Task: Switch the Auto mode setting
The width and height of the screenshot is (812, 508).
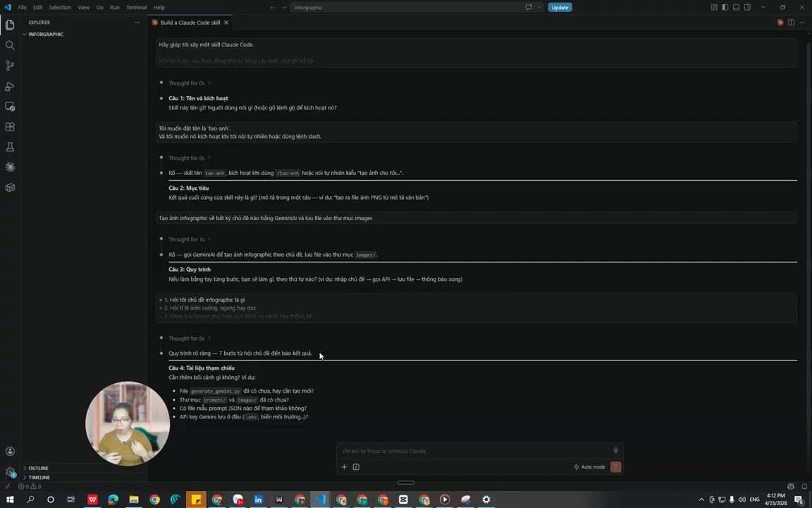Action: [x=589, y=467]
